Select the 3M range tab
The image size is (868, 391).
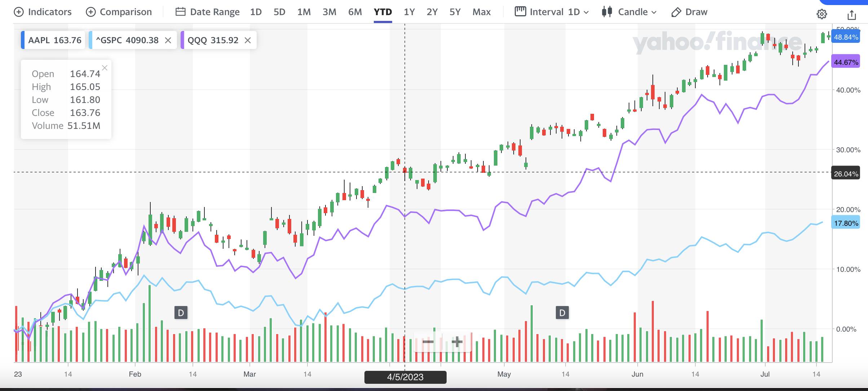(329, 12)
